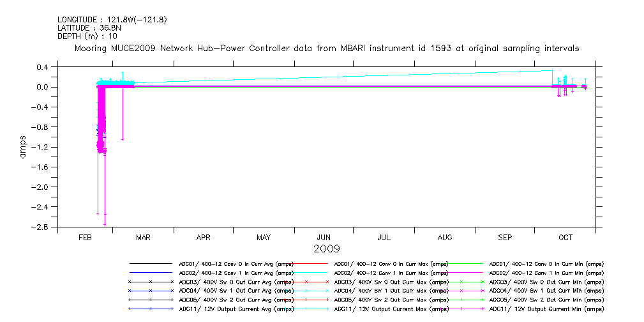Image resolution: width=644 pixels, height=322 pixels.
Task: Click the ADC03 400V Sw 0 Avg legend marker
Action: click(x=151, y=282)
